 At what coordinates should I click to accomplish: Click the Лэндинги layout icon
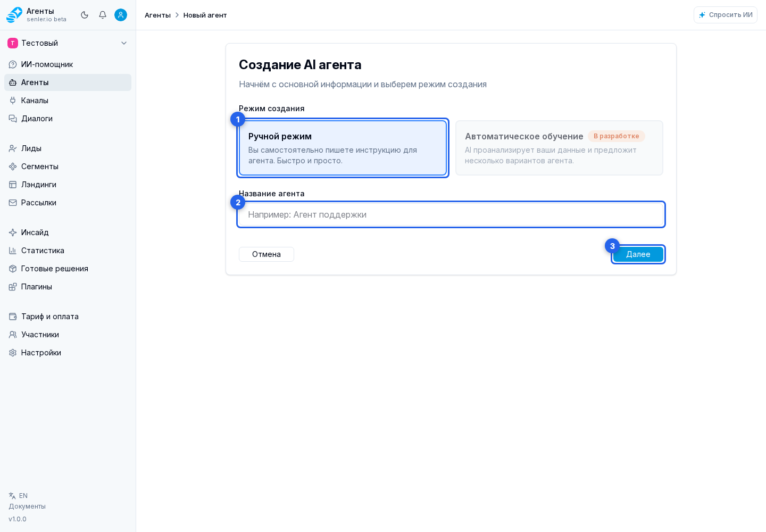13,185
